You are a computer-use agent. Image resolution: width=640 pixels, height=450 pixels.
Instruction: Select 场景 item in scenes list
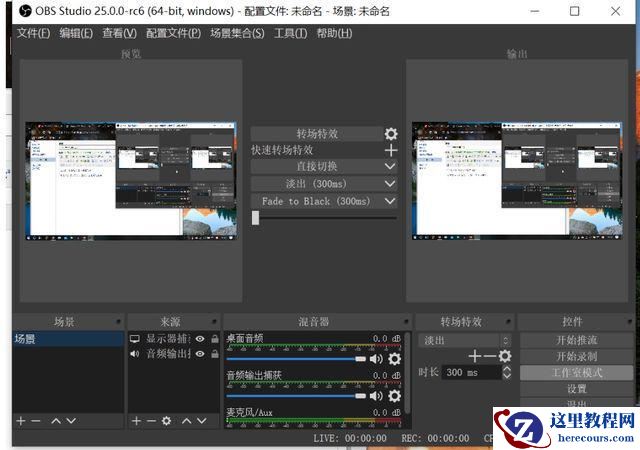(x=68, y=339)
